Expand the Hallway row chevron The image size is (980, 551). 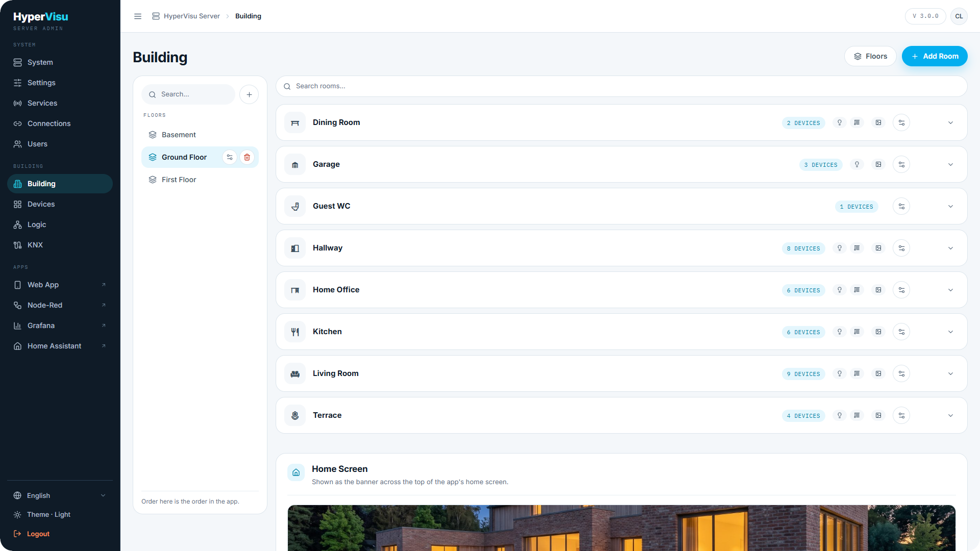pyautogui.click(x=950, y=248)
